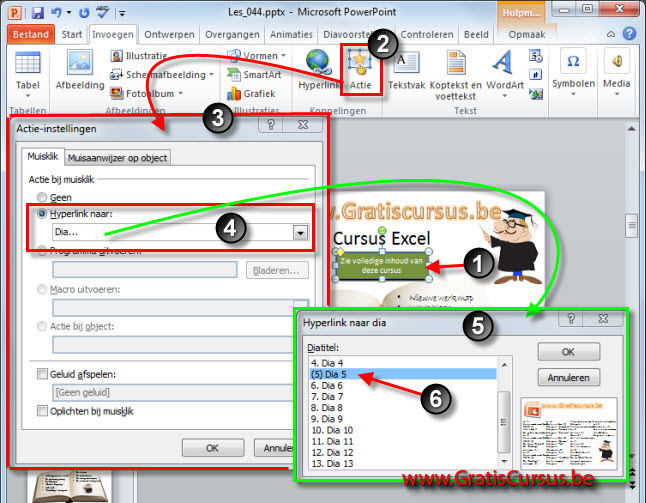Image resolution: width=646 pixels, height=503 pixels.
Task: Choose Actie bij object radio option
Action: coord(42,326)
